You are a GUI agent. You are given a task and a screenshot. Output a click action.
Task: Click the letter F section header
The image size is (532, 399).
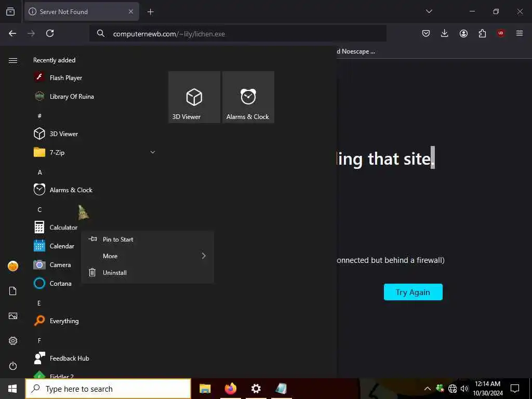[39, 340]
